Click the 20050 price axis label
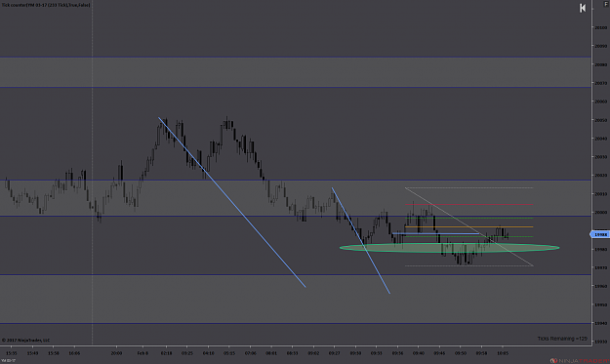Screen dimensions: 610x364 point(600,120)
